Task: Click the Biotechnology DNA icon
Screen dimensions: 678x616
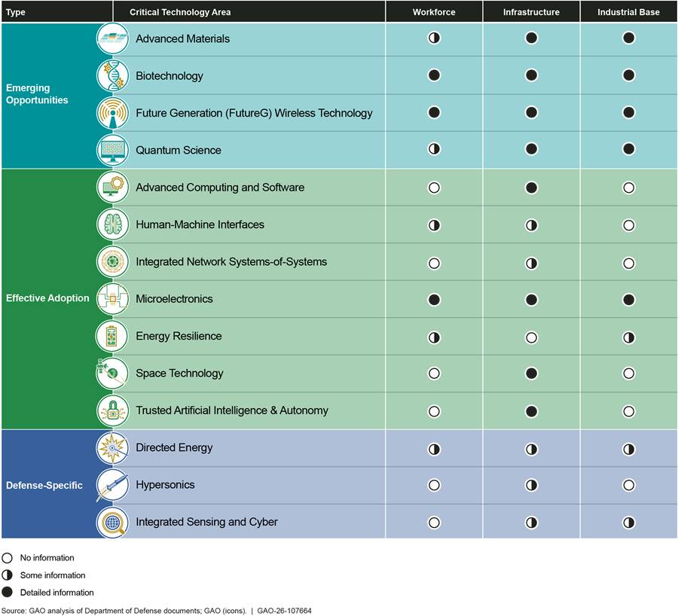Action: pyautogui.click(x=111, y=75)
